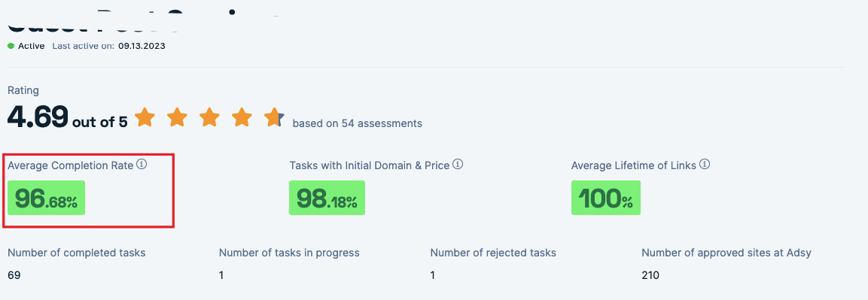Screen dimensions: 868x300
Task: Click the last active date 09.13.2023
Action: (x=142, y=46)
